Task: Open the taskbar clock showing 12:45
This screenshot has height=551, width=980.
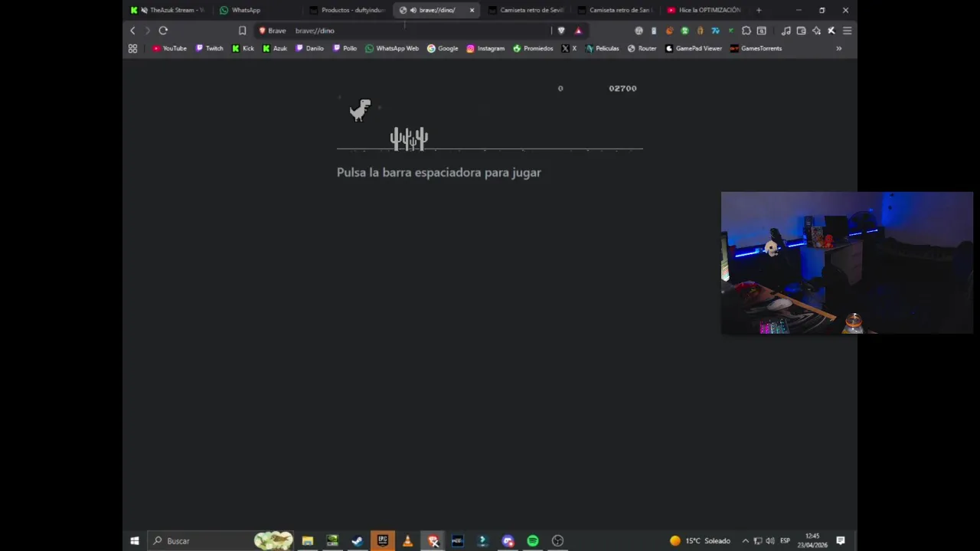Action: [x=812, y=541]
